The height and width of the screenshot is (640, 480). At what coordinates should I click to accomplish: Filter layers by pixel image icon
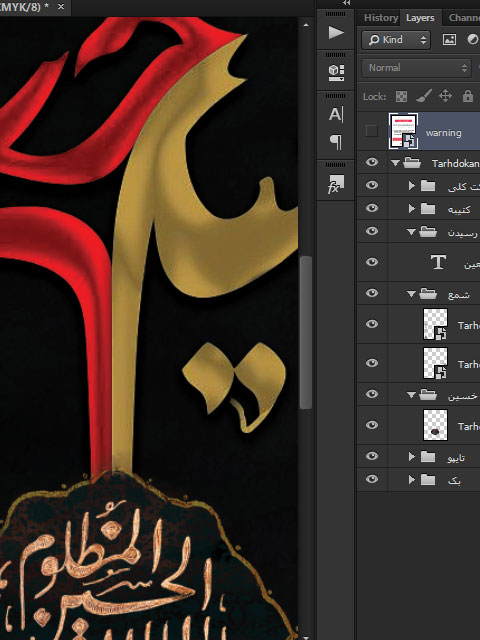tap(449, 40)
